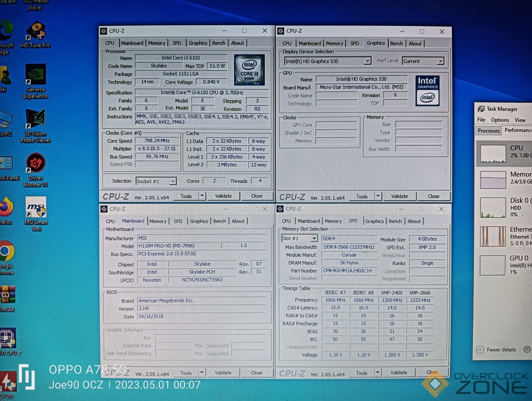Click DDR4-2666 (1333 MHz) max bandwidth value

pos(349,247)
